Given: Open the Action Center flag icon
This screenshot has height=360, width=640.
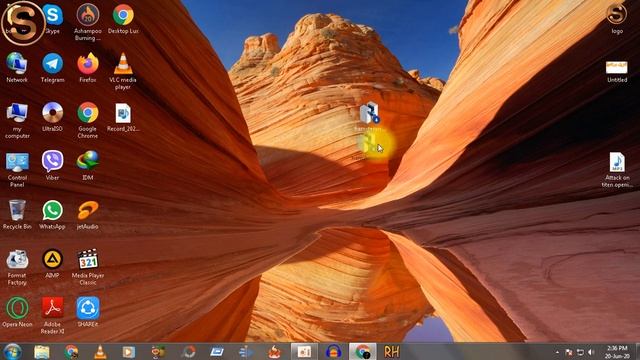Looking at the screenshot, I should 569,352.
